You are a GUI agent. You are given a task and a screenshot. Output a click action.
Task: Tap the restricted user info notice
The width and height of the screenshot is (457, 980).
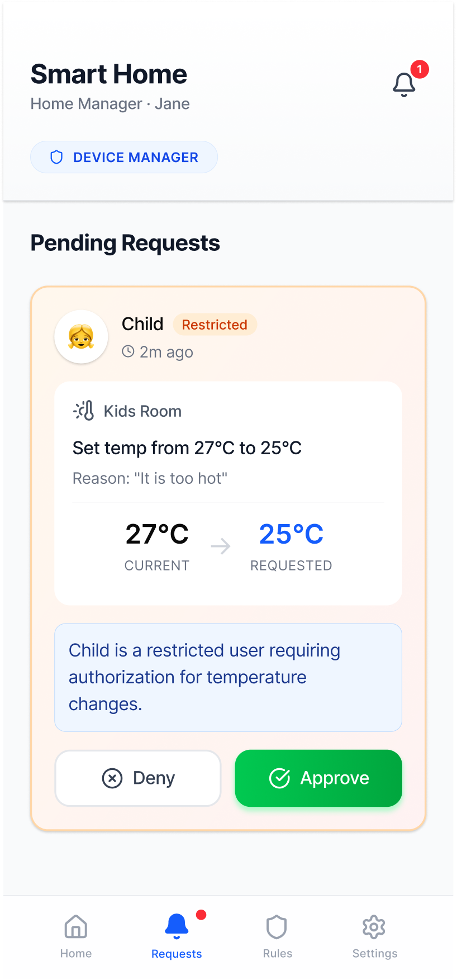pyautogui.click(x=228, y=677)
